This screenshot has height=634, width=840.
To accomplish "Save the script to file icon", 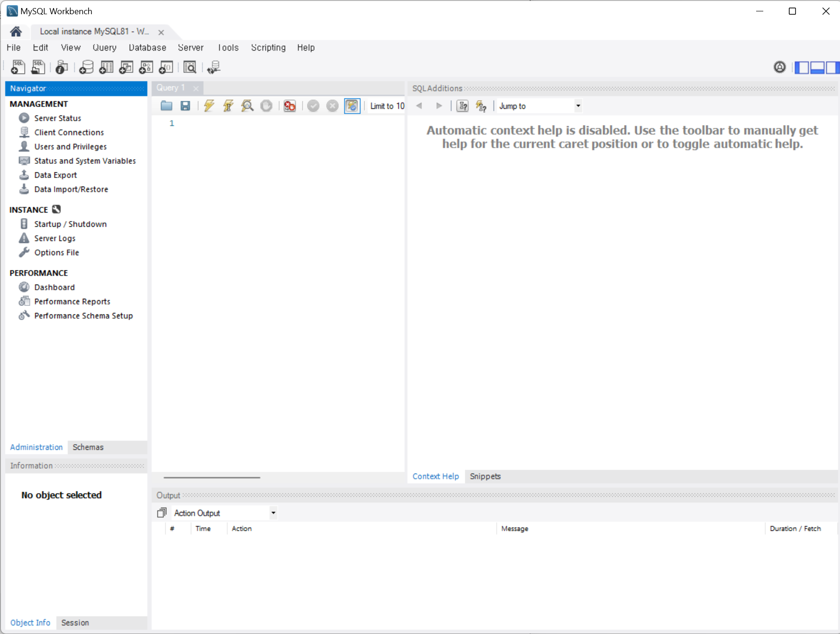I will click(x=185, y=106).
